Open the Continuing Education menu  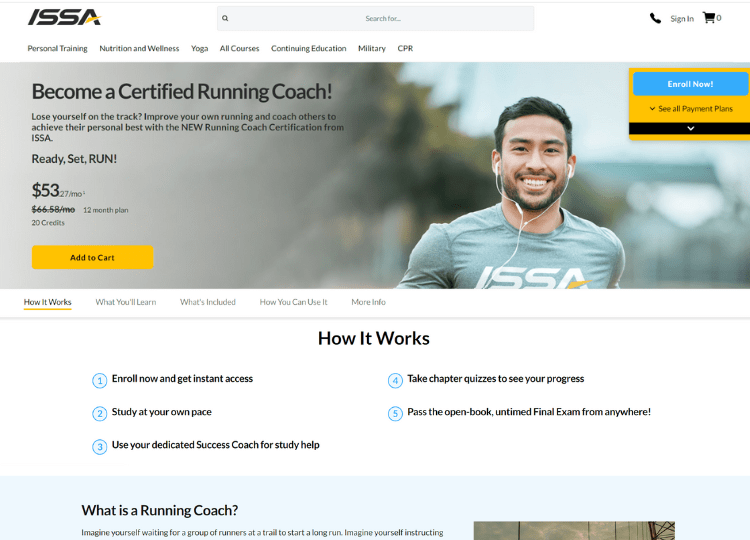309,48
